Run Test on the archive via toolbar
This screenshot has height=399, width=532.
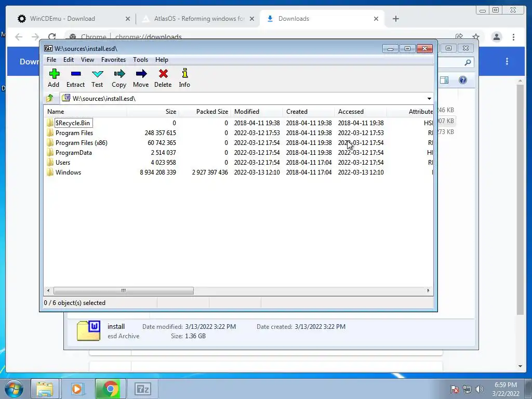(97, 74)
